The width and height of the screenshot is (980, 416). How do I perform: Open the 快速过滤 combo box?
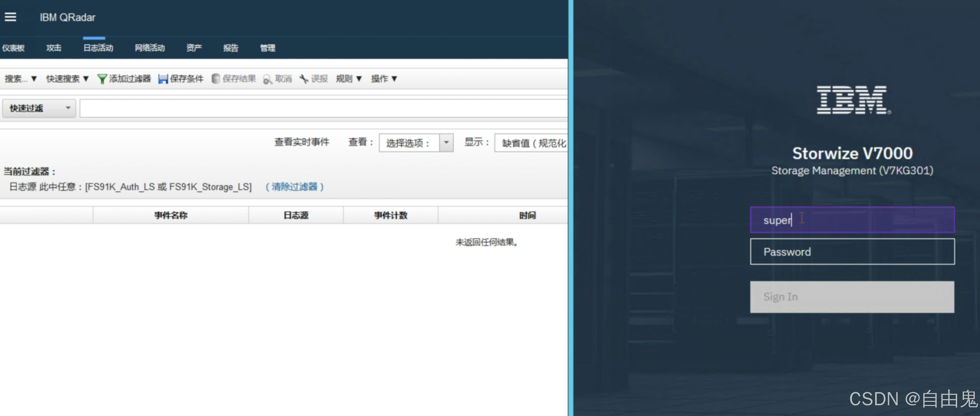(39, 108)
